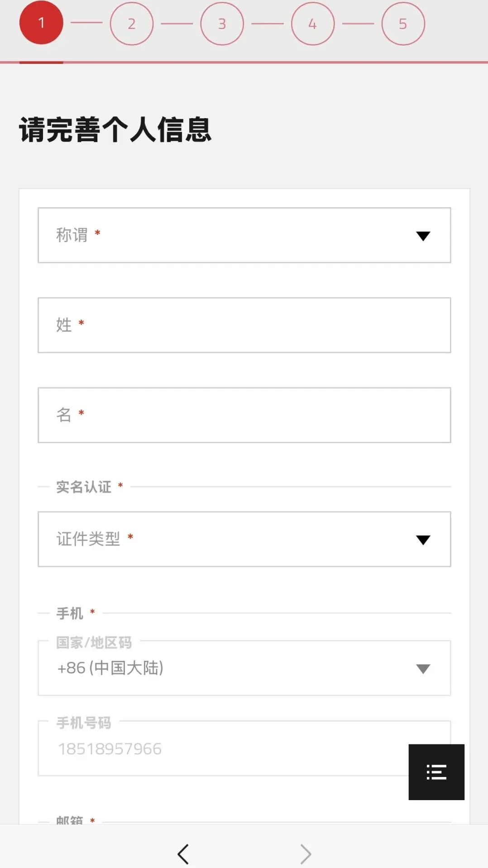This screenshot has height=868, width=488.
Task: Click the 请完善个人信息 page title
Action: coord(115,130)
